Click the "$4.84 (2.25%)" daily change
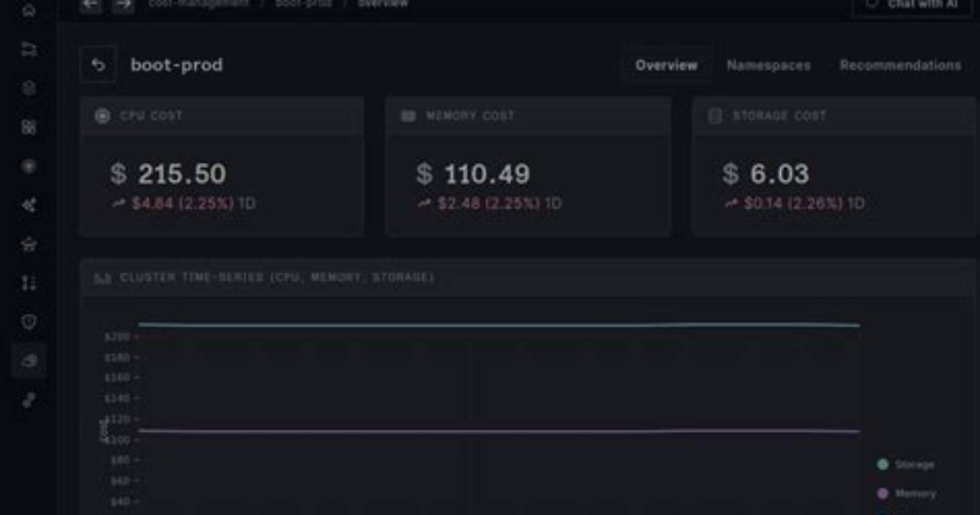980x515 pixels. (x=183, y=204)
